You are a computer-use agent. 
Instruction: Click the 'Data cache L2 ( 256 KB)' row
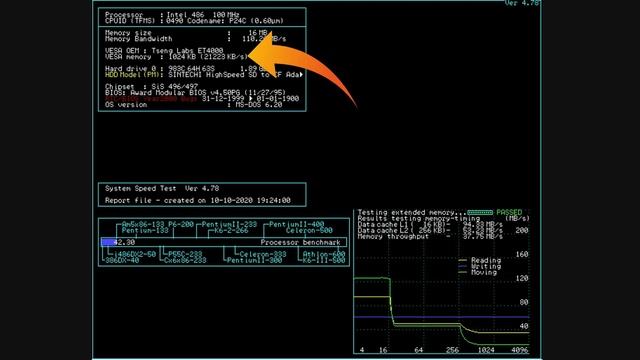click(x=430, y=231)
